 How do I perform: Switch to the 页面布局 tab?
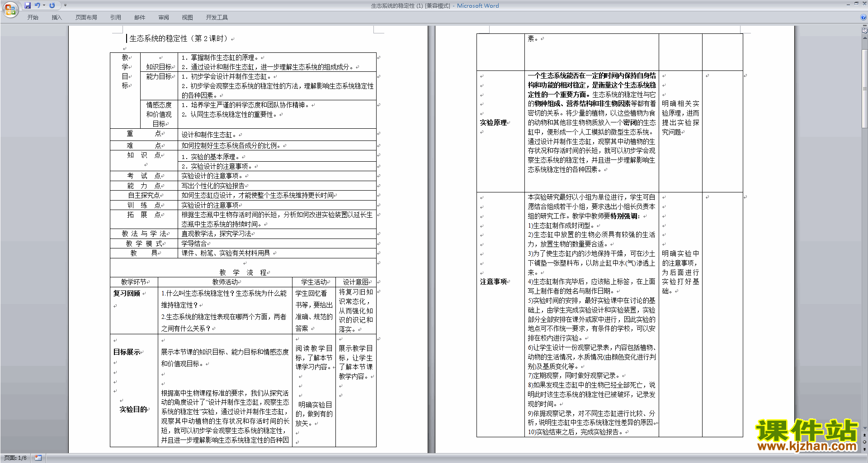pos(86,18)
